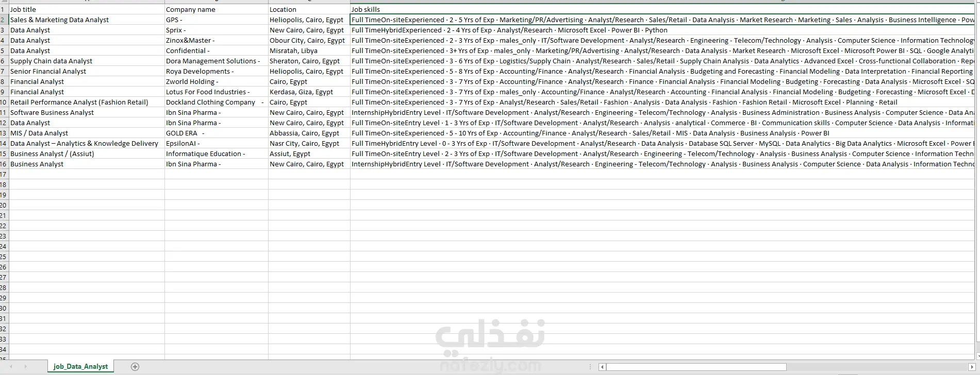Viewport: 980px width, 375px height.
Task: Select skills cell in the GOLD ERA row
Action: (x=662, y=133)
